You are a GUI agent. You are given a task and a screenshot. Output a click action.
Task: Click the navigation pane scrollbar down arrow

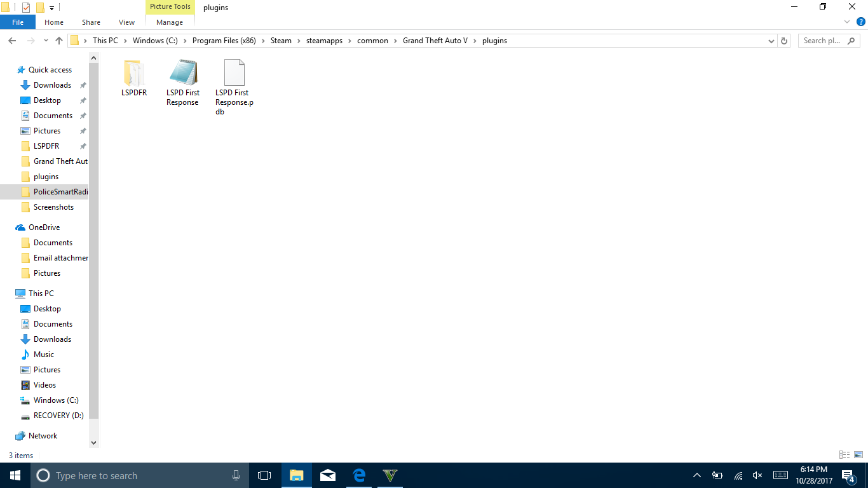[x=94, y=442]
